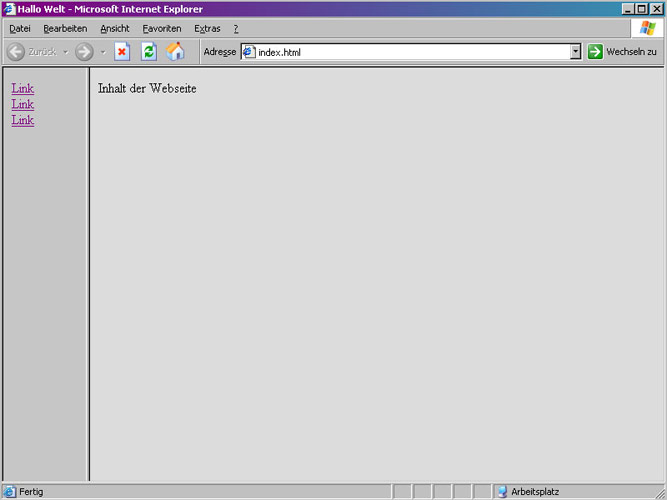Open the Back history dropdown arrow

[x=66, y=52]
